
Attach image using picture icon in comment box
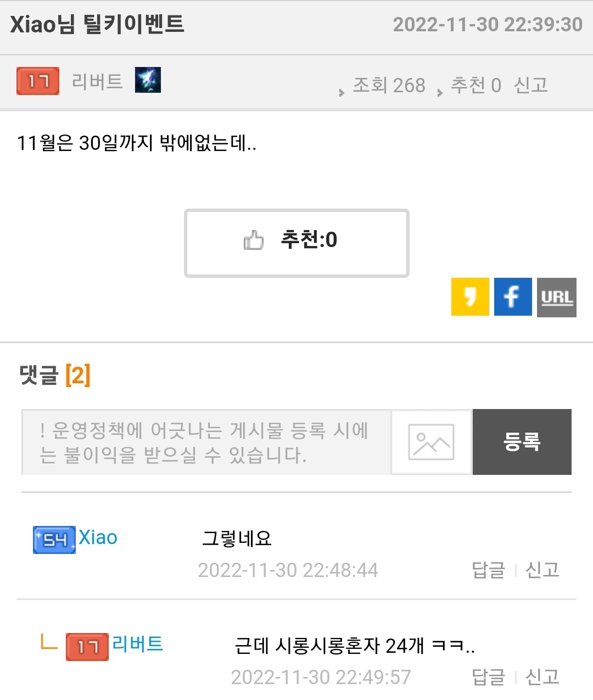[x=431, y=442]
